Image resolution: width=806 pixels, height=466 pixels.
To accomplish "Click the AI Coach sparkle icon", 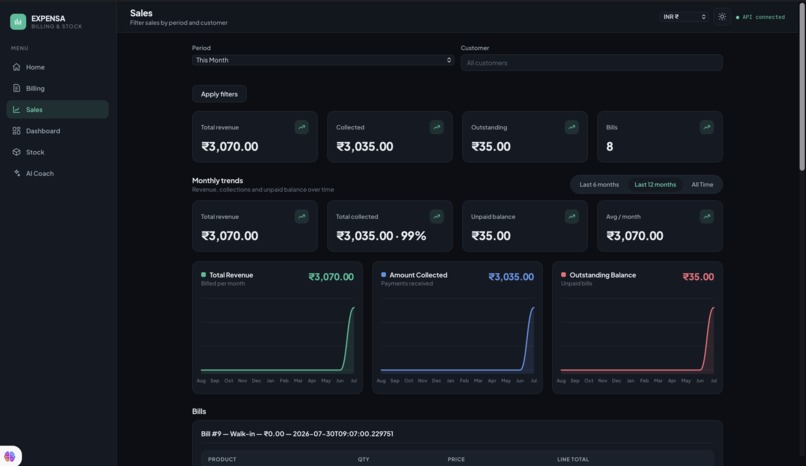I will 16,173.
